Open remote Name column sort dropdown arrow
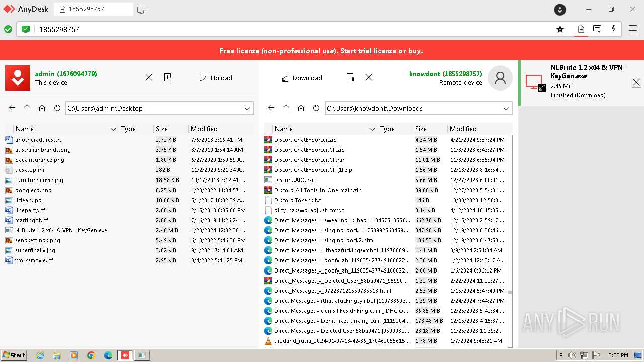The width and height of the screenshot is (644, 362). [x=372, y=129]
